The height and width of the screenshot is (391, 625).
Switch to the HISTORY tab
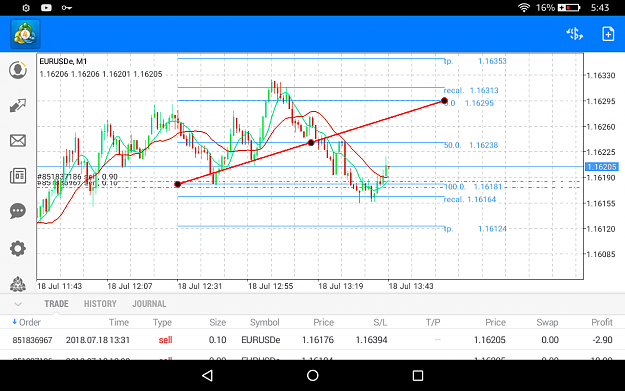100,304
